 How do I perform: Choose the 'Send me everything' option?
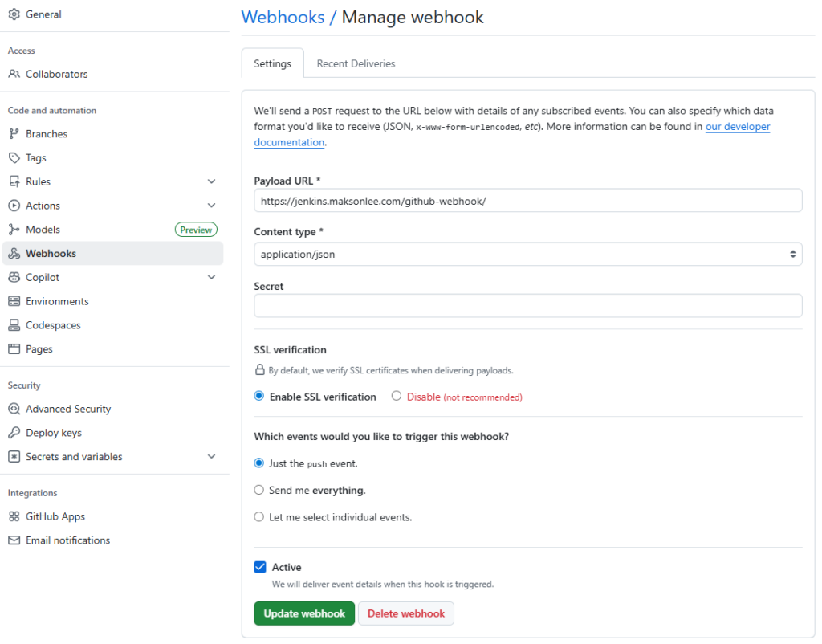tap(258, 490)
